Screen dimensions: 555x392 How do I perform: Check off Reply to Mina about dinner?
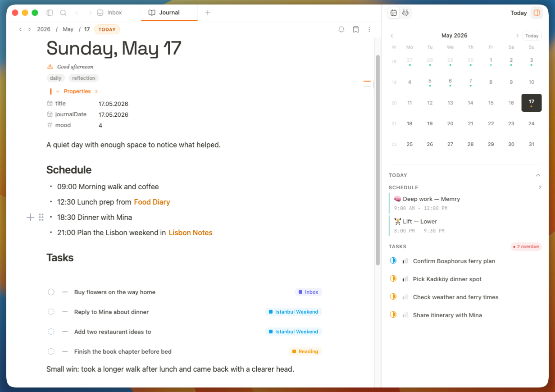pyautogui.click(x=51, y=312)
